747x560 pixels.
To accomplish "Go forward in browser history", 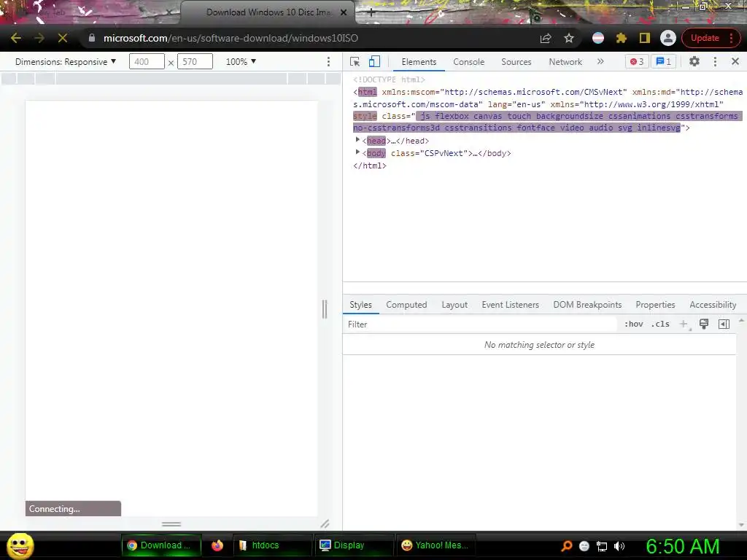I will (x=39, y=38).
